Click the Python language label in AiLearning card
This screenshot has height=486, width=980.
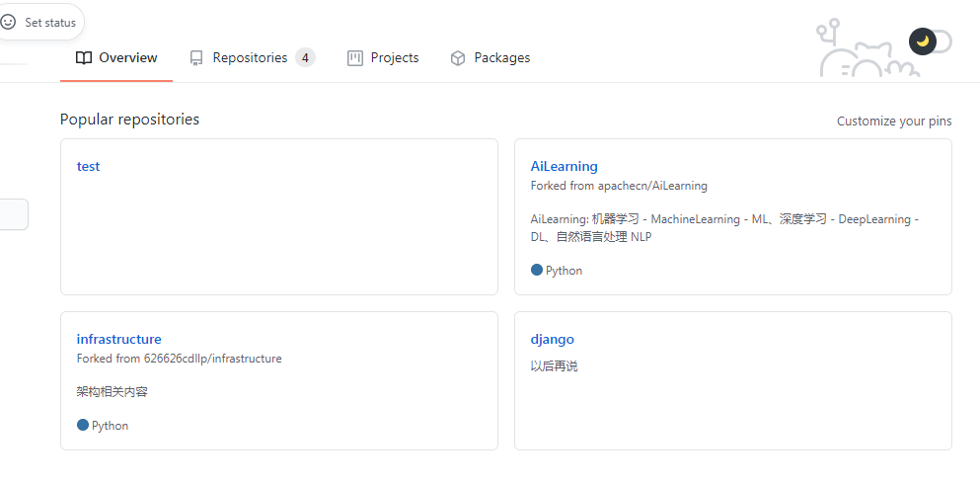coord(564,271)
